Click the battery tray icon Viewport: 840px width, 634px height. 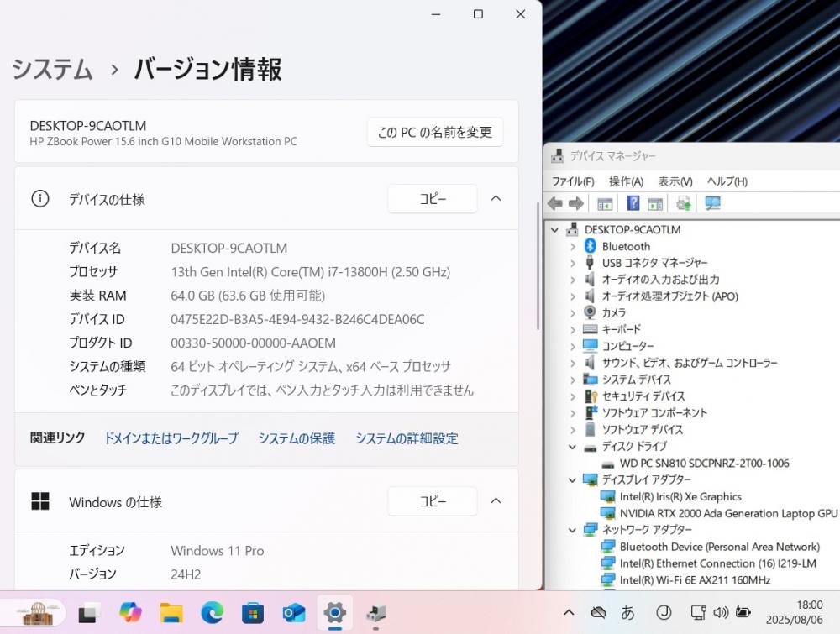(743, 612)
